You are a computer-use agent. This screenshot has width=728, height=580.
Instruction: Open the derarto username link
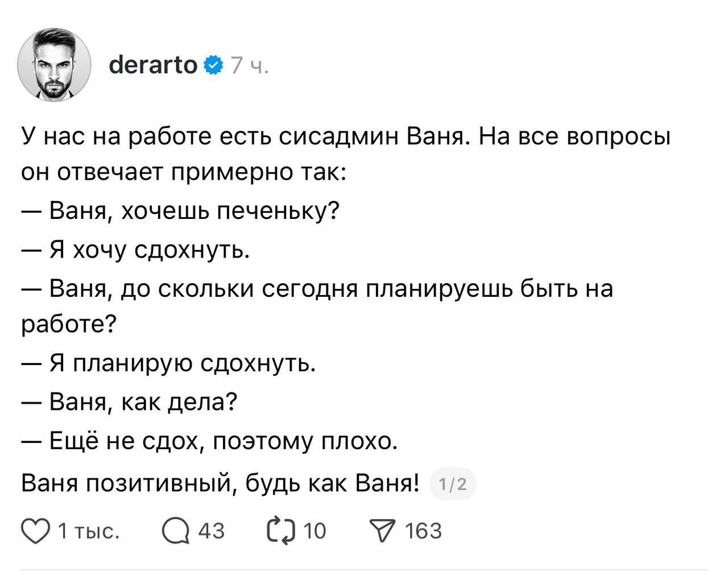point(152,66)
